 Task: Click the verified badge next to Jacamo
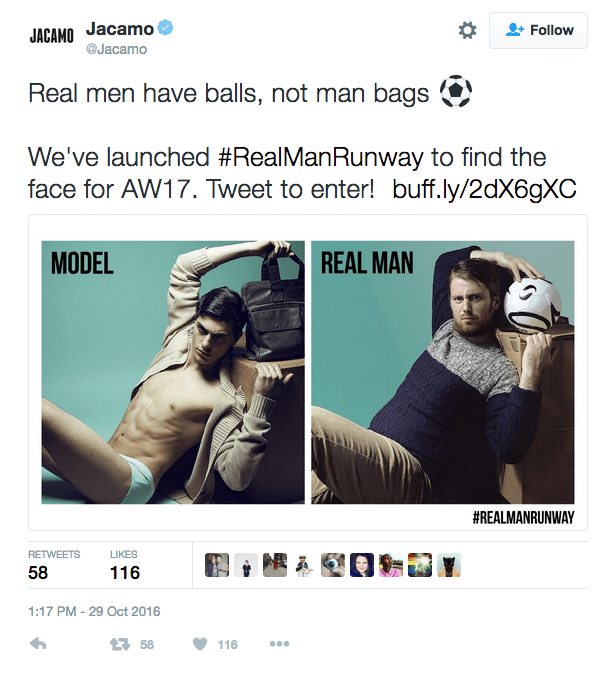coord(166,27)
